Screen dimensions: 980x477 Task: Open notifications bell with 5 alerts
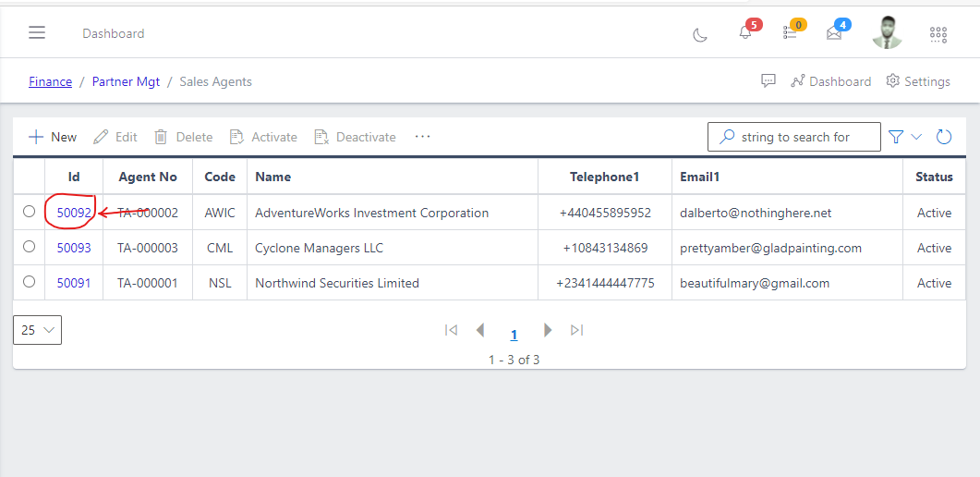coord(745,33)
